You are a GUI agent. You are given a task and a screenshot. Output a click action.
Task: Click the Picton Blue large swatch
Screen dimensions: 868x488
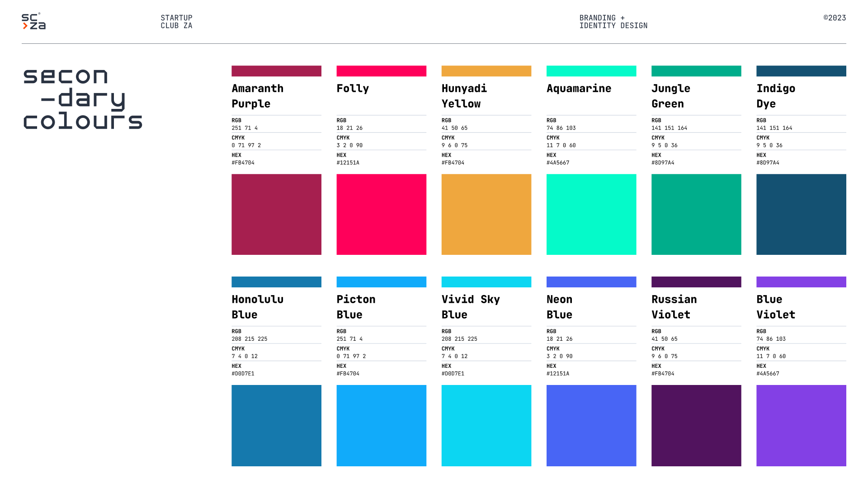pyautogui.click(x=381, y=425)
